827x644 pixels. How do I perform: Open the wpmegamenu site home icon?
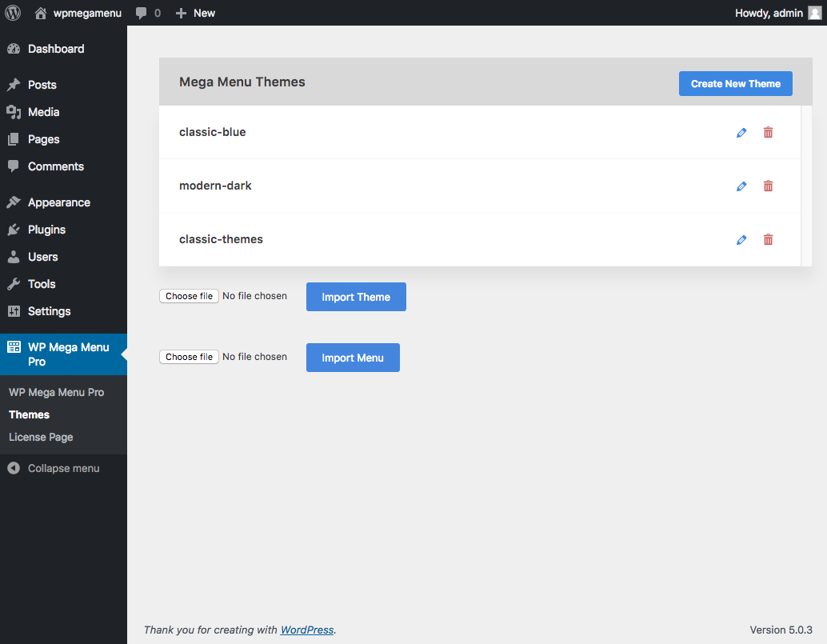(x=41, y=13)
